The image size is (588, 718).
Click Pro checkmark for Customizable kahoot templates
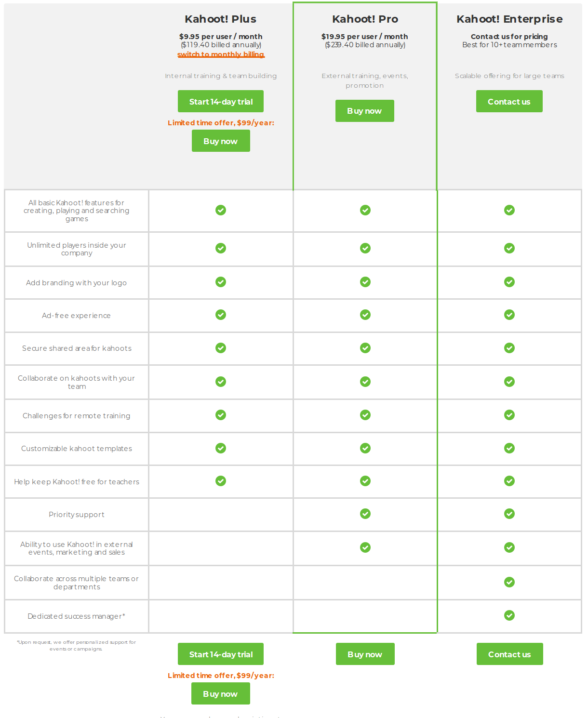tap(365, 448)
